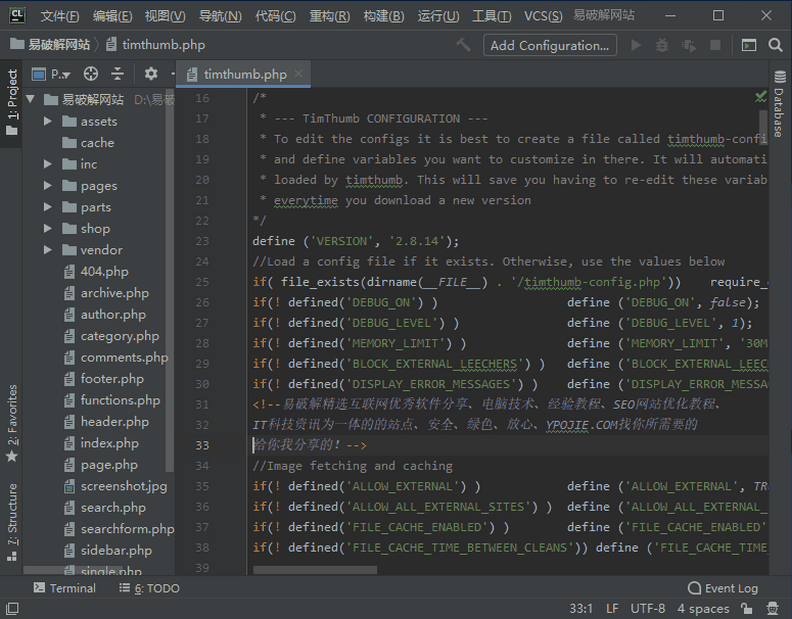Click Locate opened file target icon
This screenshot has width=792, height=619.
pyautogui.click(x=91, y=74)
